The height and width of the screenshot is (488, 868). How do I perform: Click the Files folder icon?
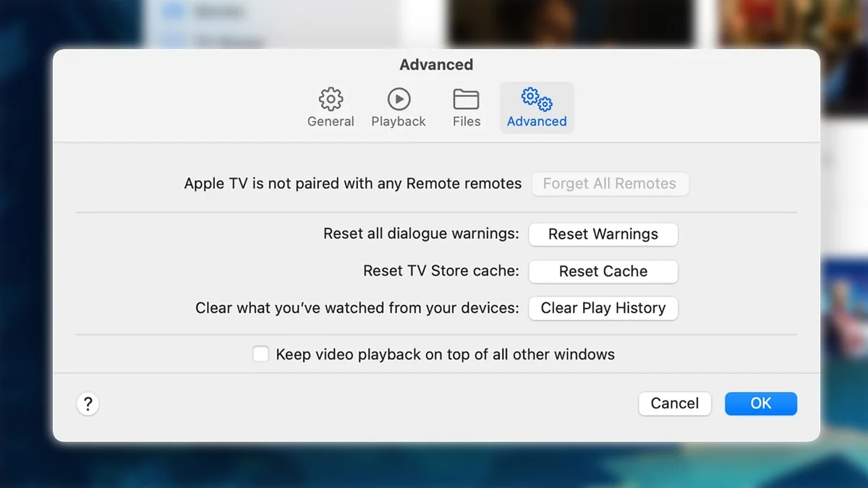466,99
